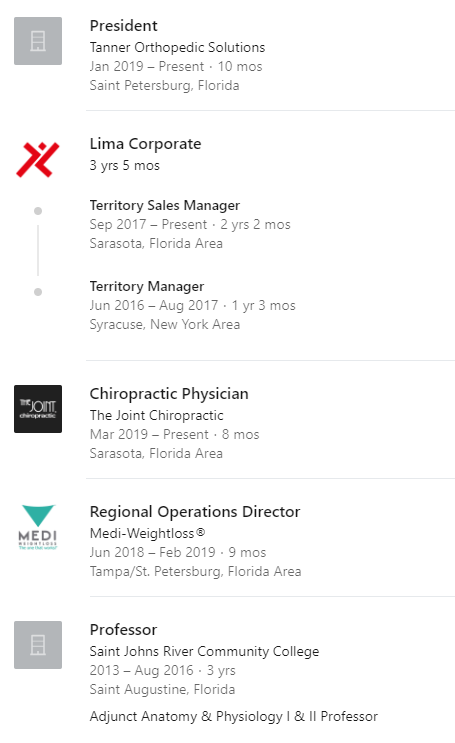The height and width of the screenshot is (743, 455).
Task: Open The Joint Chiropractic company name
Action: tap(156, 415)
